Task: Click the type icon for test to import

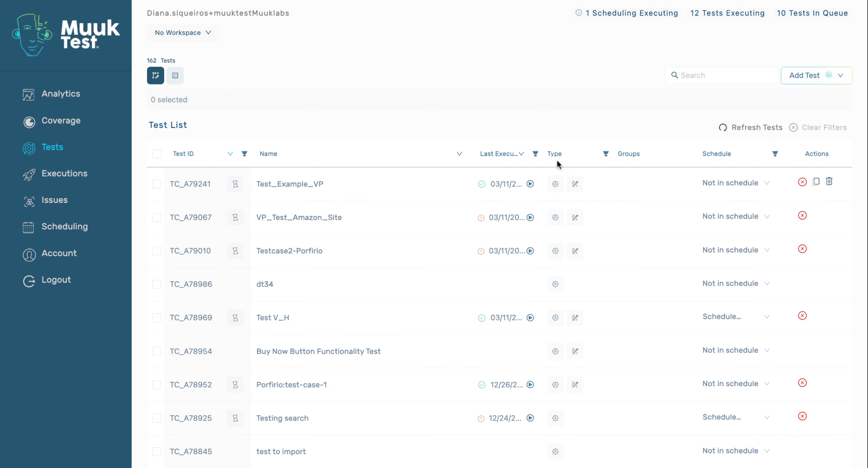Action: (x=555, y=451)
